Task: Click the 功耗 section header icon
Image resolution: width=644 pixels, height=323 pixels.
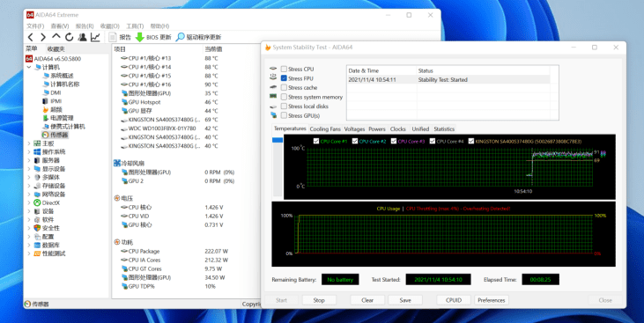Action: point(117,242)
